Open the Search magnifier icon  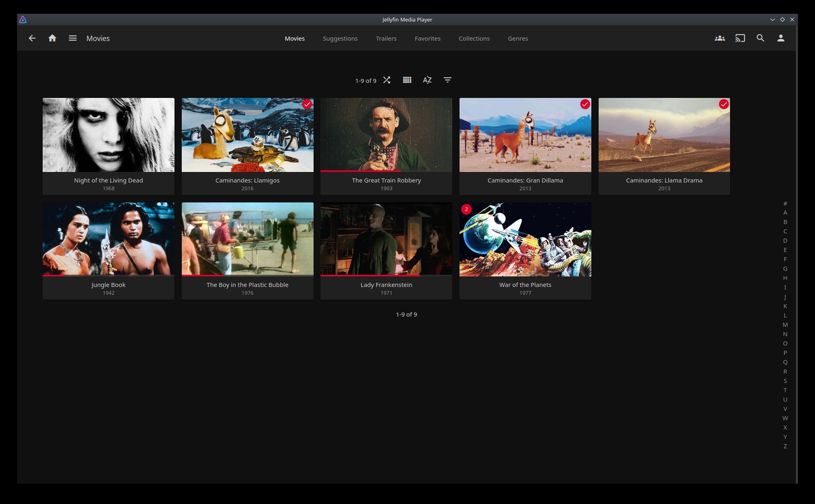pyautogui.click(x=761, y=38)
